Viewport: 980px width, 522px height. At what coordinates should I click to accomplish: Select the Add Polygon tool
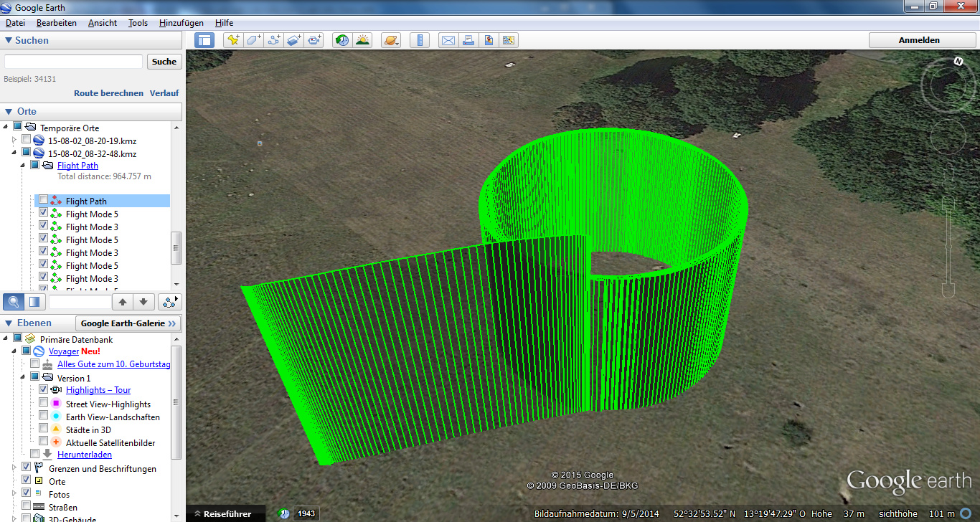(254, 40)
